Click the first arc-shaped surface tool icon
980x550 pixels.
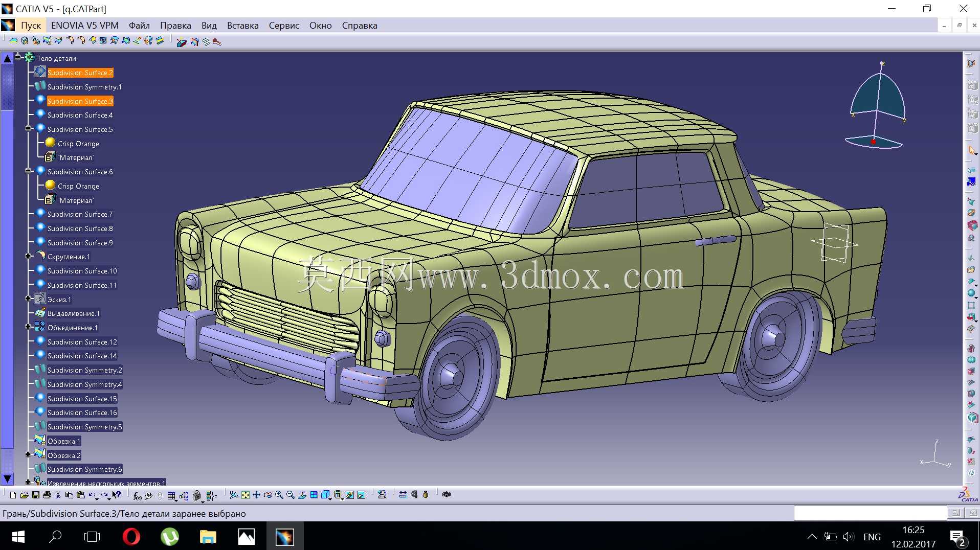click(13, 41)
